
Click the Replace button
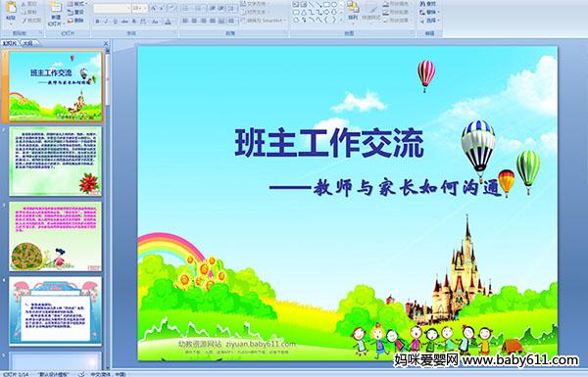click(429, 12)
